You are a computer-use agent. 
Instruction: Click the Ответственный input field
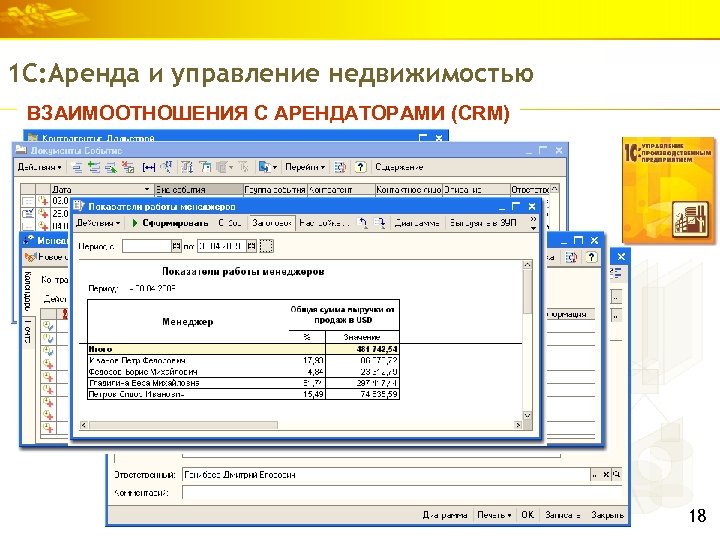386,475
